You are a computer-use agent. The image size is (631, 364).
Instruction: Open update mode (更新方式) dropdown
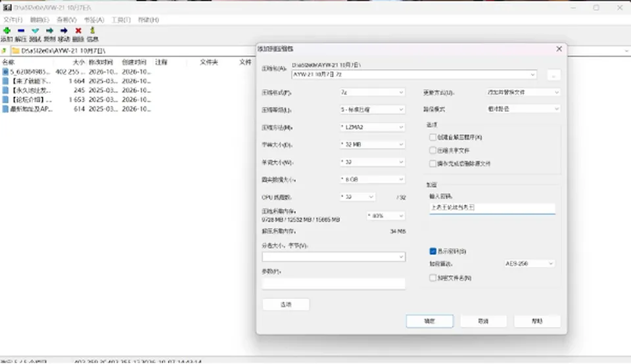pyautogui.click(x=523, y=92)
